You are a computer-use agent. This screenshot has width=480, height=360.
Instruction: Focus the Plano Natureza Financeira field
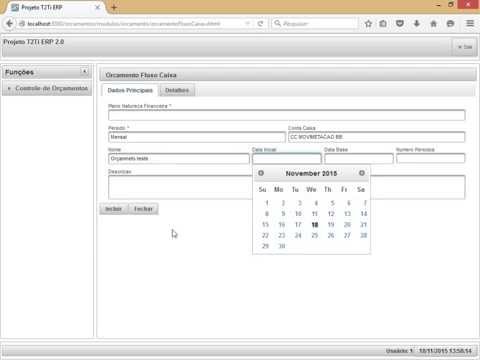click(x=287, y=115)
